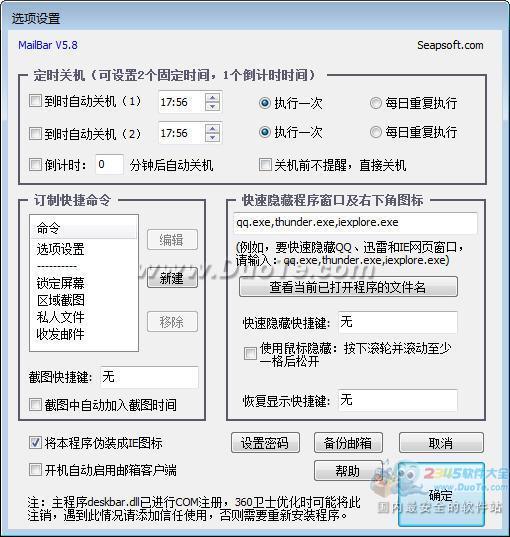Viewport: 510px width, 537px height.
Task: Open the 帮助 help button
Action: (348, 471)
